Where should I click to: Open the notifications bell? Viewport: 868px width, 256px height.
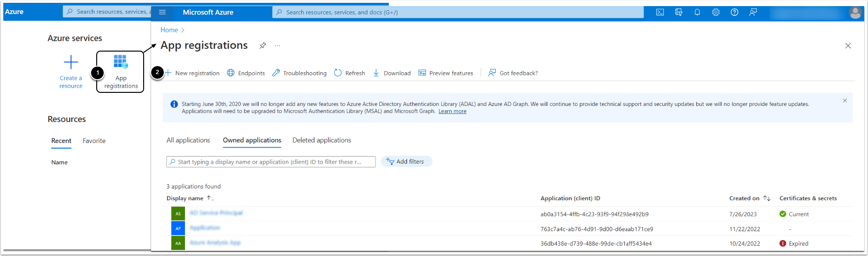tap(697, 12)
